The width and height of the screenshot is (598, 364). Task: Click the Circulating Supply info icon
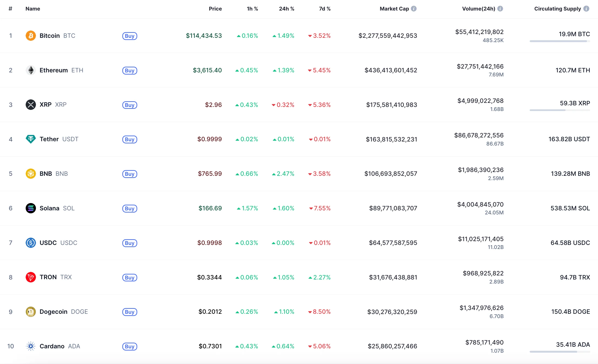[x=586, y=9]
